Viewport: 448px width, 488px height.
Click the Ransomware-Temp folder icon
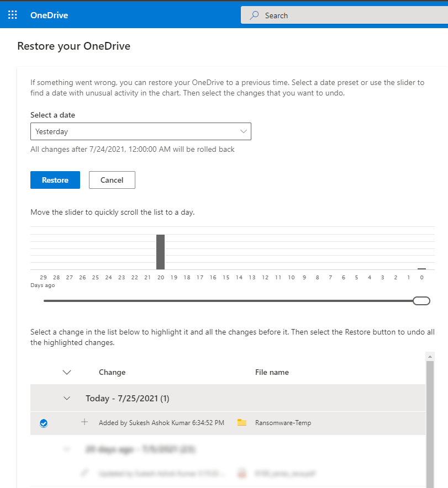coord(241,423)
